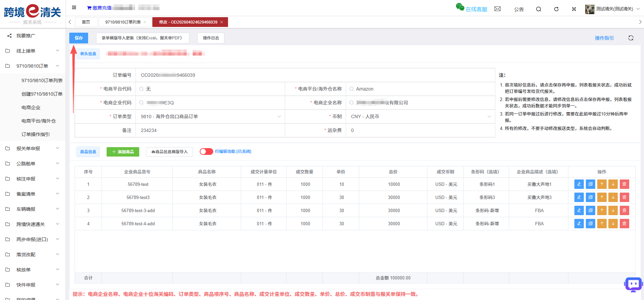Collapse the sidebar with hamburger icon
Image resolution: width=644 pixels, height=300 pixels.
74,7
